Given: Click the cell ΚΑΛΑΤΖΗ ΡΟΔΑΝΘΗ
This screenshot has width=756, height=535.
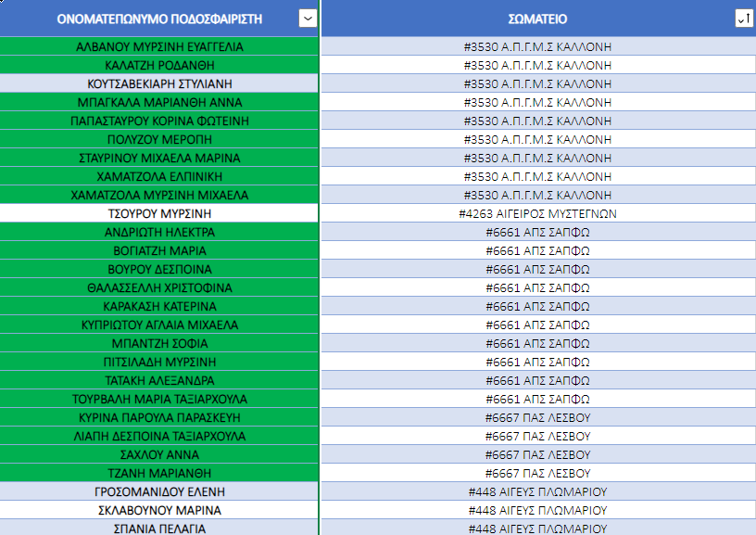Looking at the screenshot, I should click(x=159, y=65).
